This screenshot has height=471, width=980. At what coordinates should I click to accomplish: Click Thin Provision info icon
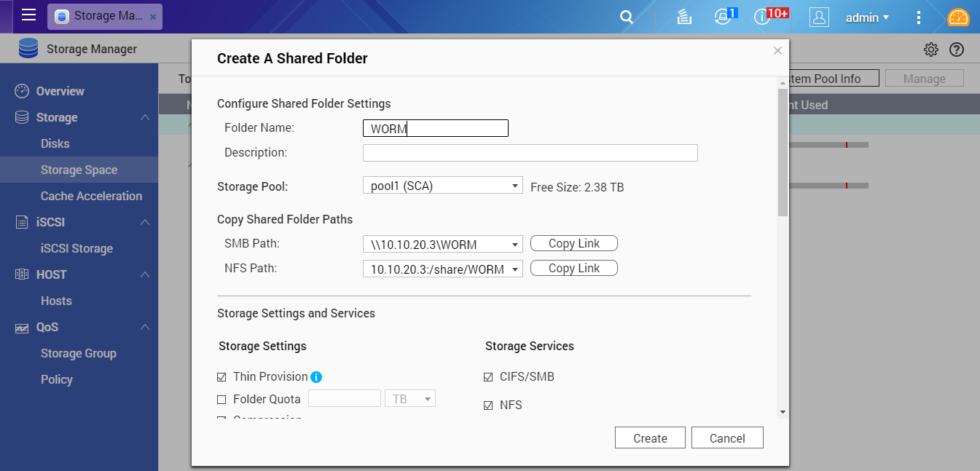(316, 377)
